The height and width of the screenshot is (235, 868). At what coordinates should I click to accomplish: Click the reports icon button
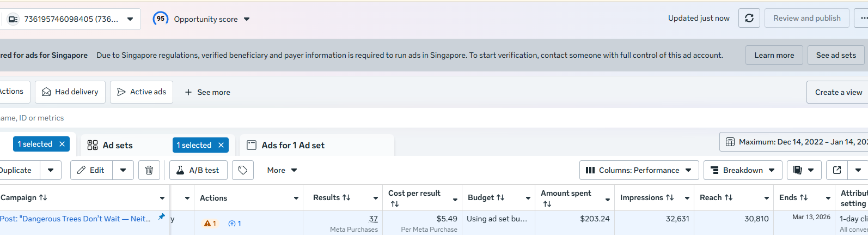pos(798,170)
